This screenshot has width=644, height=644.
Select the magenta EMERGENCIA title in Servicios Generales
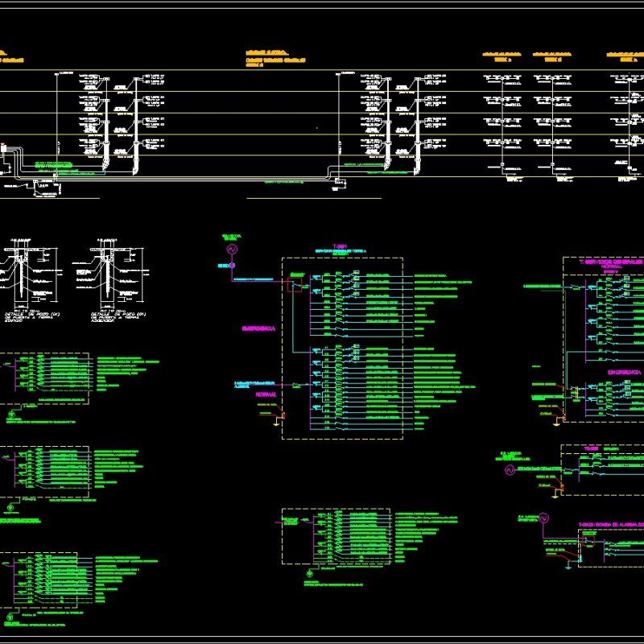click(x=623, y=372)
